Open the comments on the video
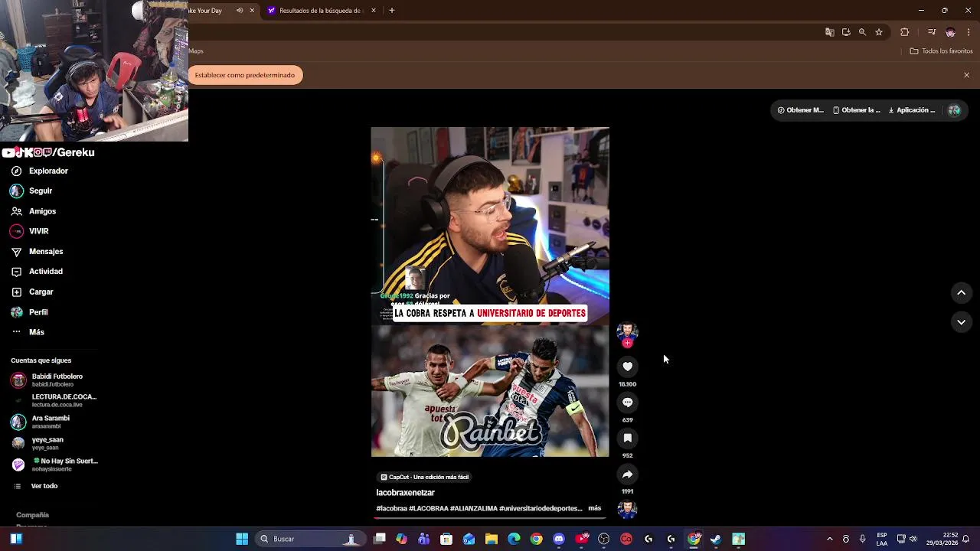Image resolution: width=980 pixels, height=551 pixels. (627, 403)
